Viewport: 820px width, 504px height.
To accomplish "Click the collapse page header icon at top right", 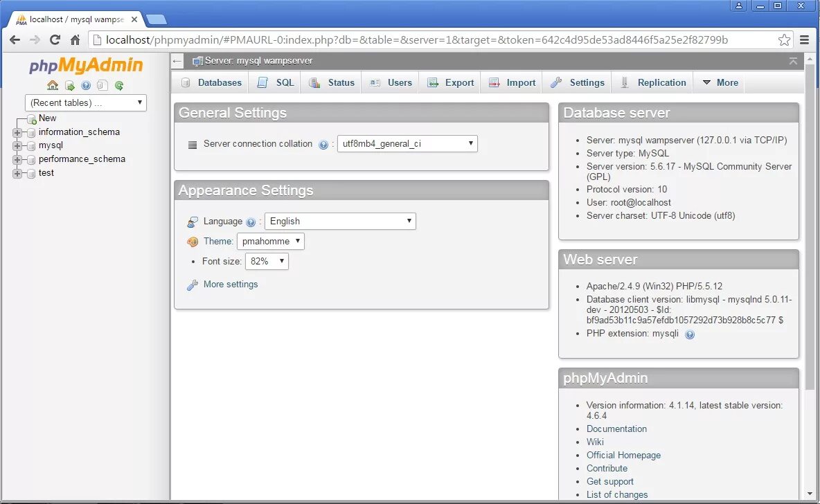I will tap(793, 61).
